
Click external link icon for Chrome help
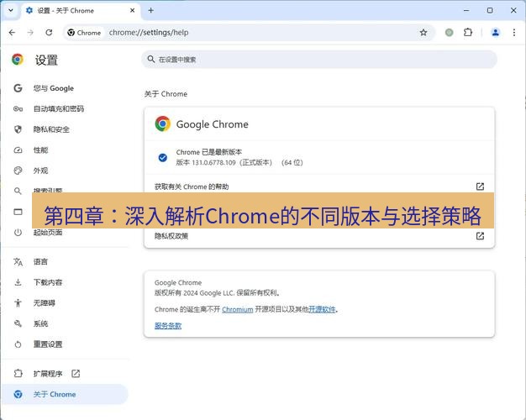pos(480,186)
